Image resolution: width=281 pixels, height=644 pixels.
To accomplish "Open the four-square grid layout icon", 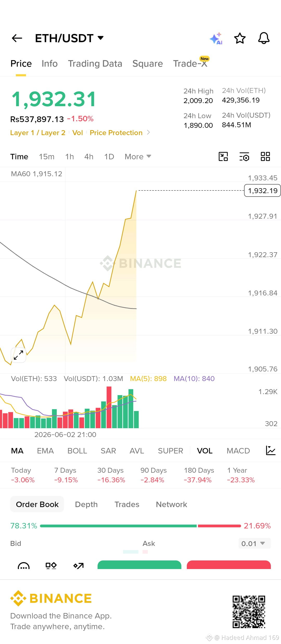I will coord(265,157).
